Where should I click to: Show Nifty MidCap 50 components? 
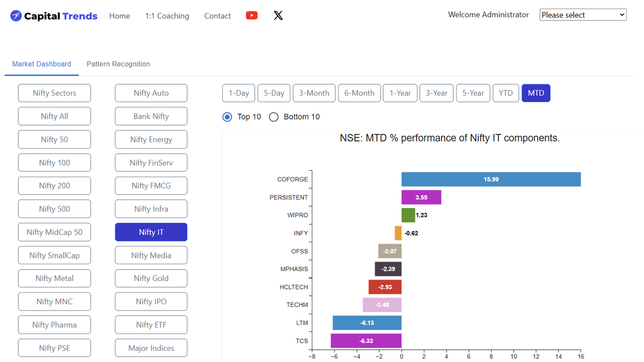[x=54, y=232]
